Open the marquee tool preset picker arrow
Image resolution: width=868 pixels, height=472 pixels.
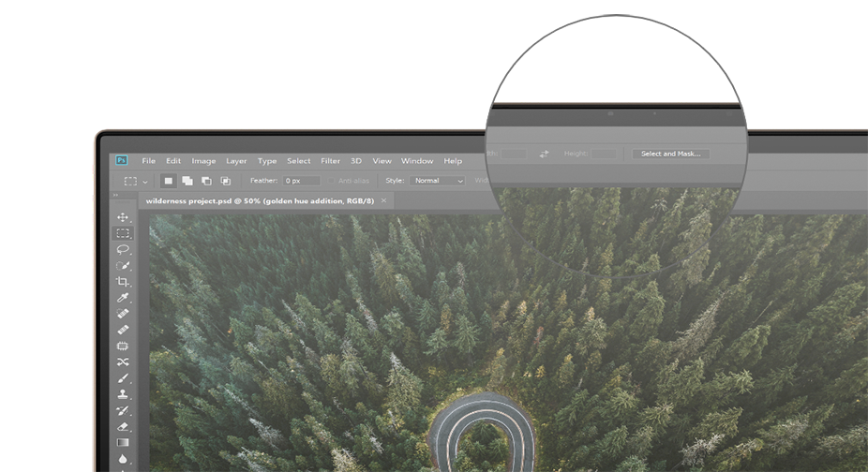coord(145,181)
